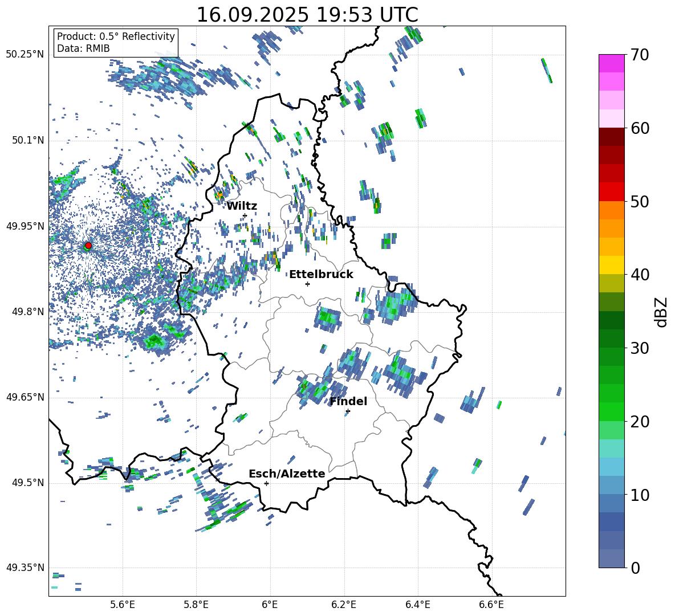Click the dBZ colorbar axis label

[x=662, y=312]
